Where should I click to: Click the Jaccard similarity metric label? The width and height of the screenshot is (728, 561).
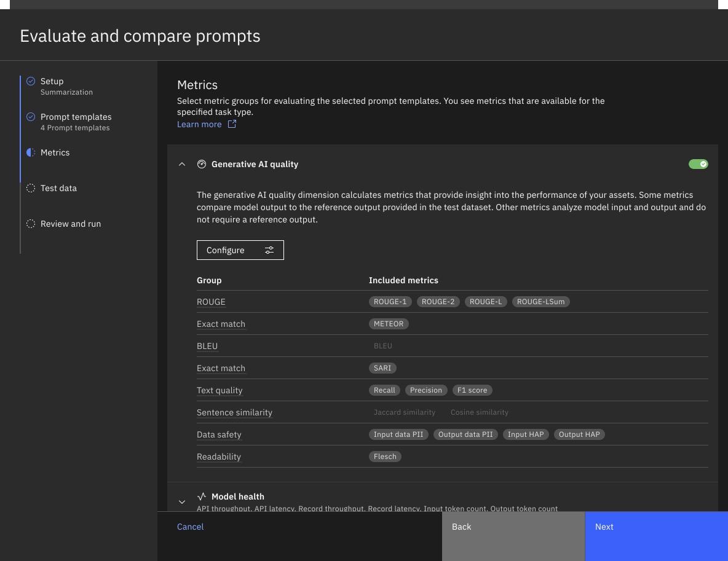click(x=405, y=412)
